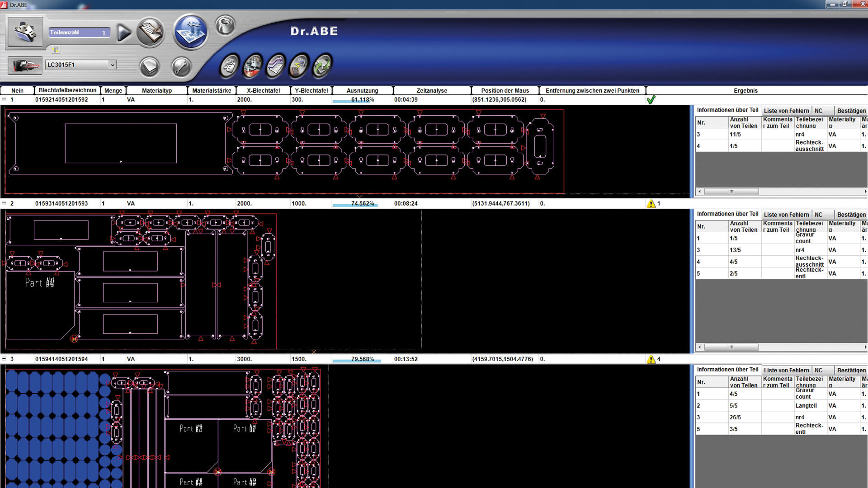Open the sheet material icon
The image size is (868, 488).
click(150, 67)
